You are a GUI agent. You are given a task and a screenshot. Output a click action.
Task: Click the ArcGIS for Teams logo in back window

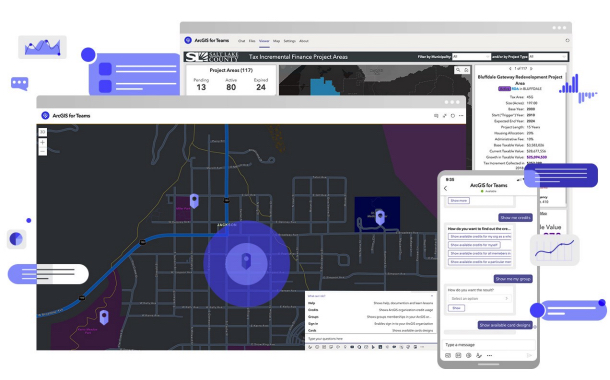click(188, 40)
